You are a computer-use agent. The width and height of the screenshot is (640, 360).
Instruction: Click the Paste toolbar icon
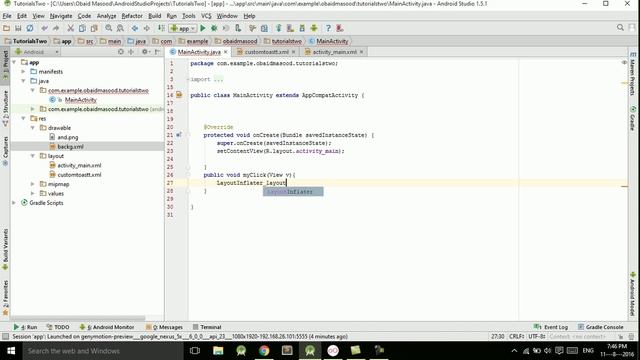[x=94, y=28]
